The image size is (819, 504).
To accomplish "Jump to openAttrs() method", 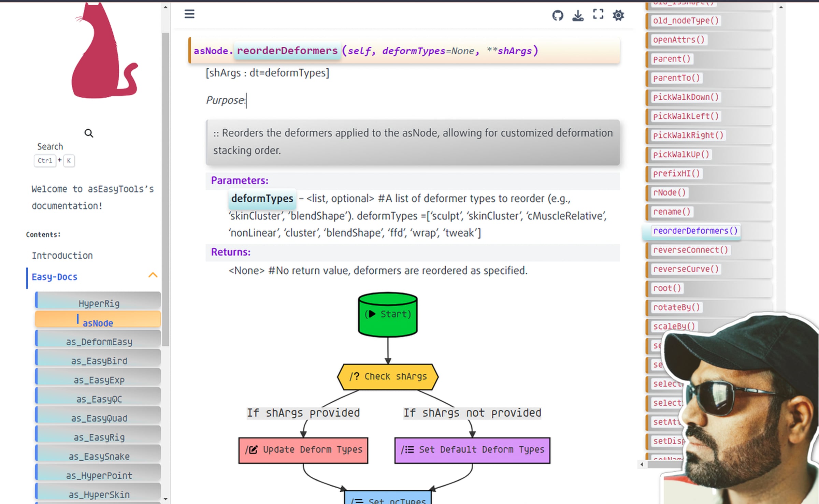I will (679, 40).
